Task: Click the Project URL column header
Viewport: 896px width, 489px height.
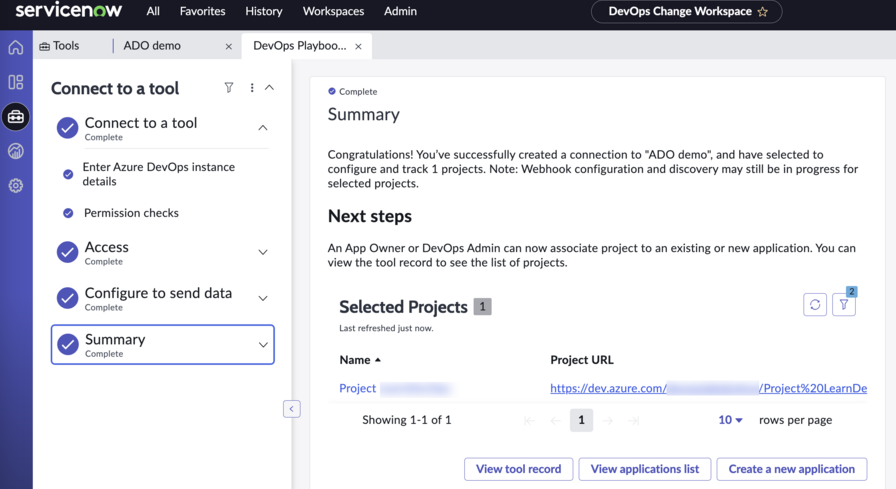Action: [582, 360]
